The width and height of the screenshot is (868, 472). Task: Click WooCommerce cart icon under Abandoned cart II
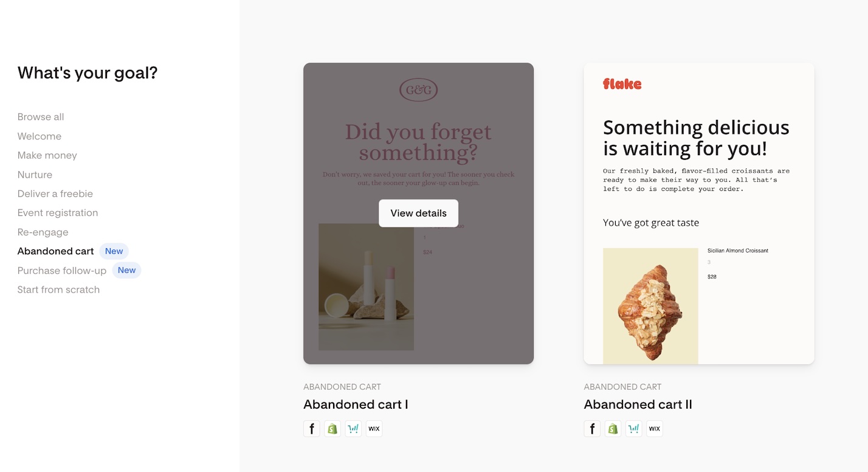(633, 429)
